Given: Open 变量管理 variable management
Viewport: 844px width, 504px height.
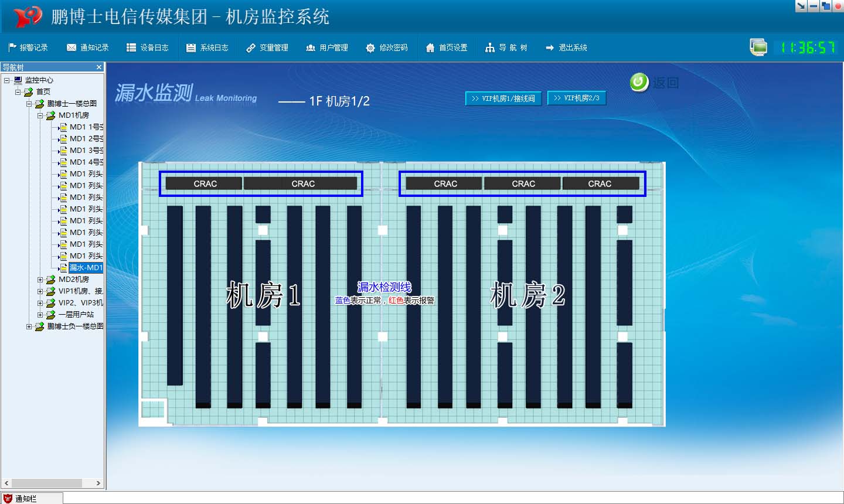Looking at the screenshot, I should pos(267,47).
